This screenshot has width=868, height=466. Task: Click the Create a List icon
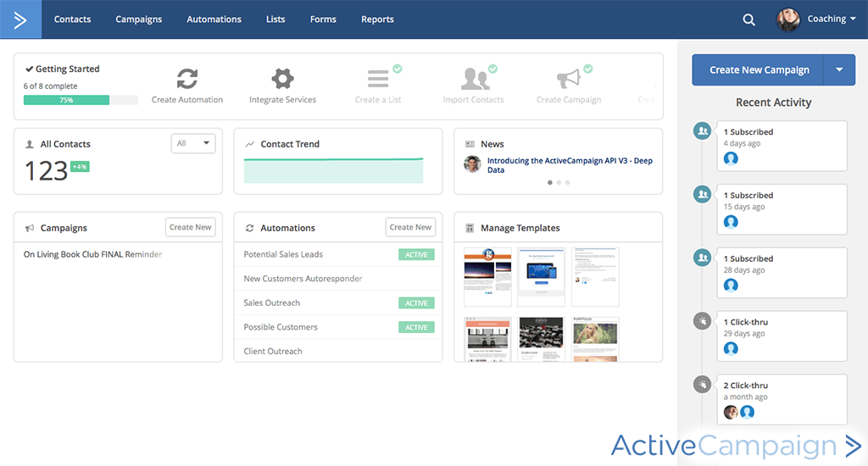pyautogui.click(x=378, y=79)
